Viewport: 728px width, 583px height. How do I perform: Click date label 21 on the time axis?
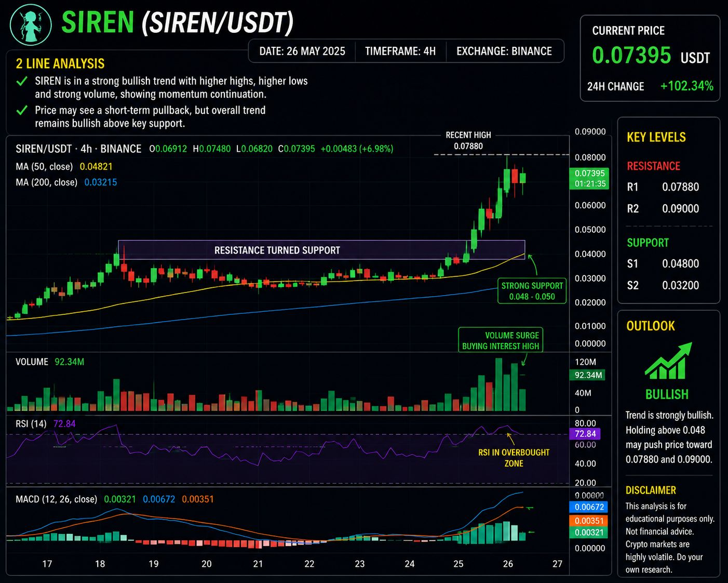point(258,564)
